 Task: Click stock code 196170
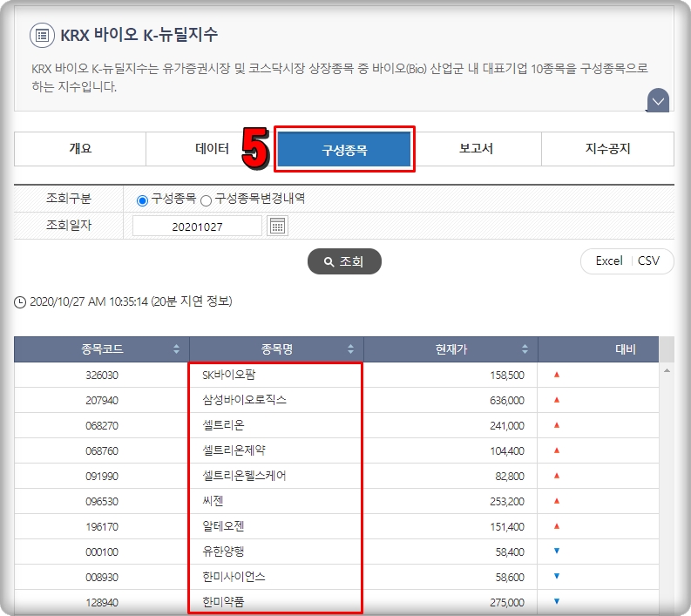(102, 526)
